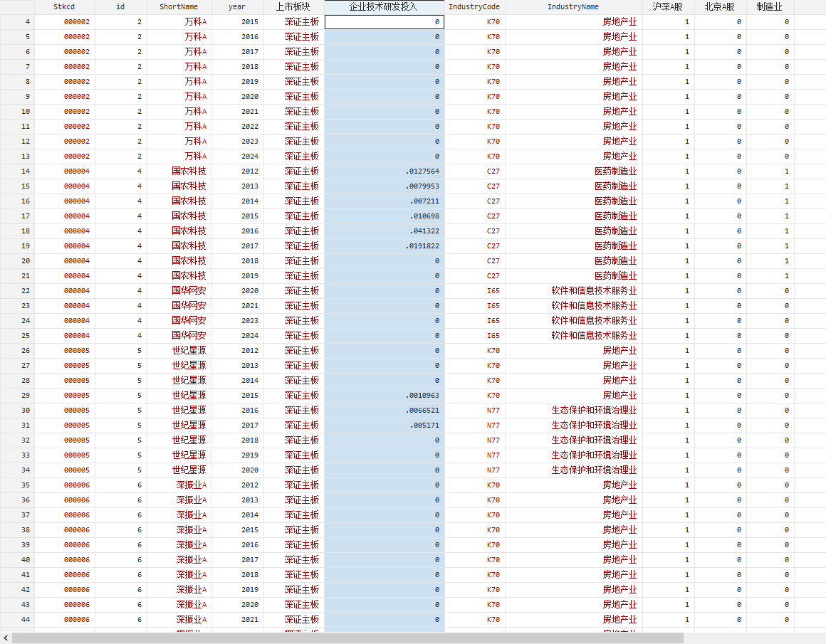Select the 企业技术研发投入 column header
Viewport: 826px width, 644px height.
384,6
